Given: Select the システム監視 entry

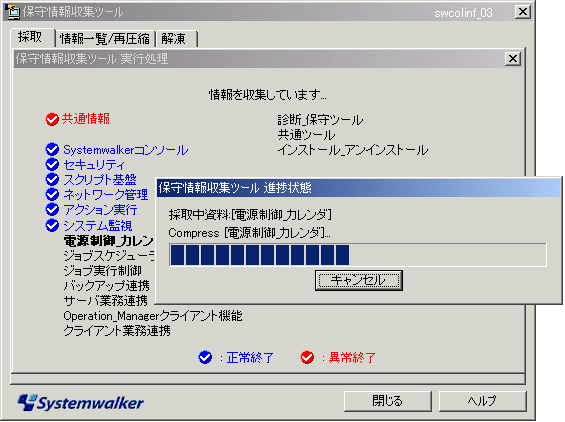Looking at the screenshot, I should click(98, 226).
